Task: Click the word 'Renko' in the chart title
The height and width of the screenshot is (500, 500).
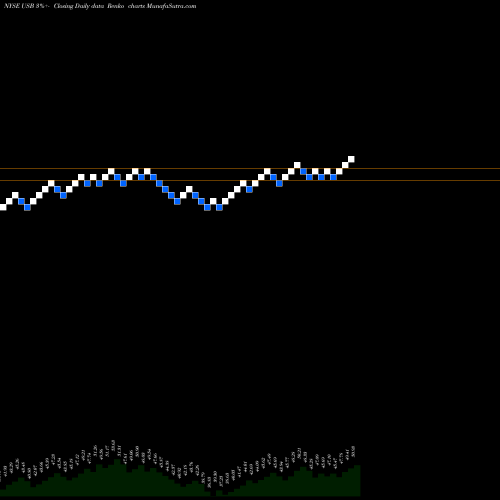Action: pyautogui.click(x=116, y=6)
